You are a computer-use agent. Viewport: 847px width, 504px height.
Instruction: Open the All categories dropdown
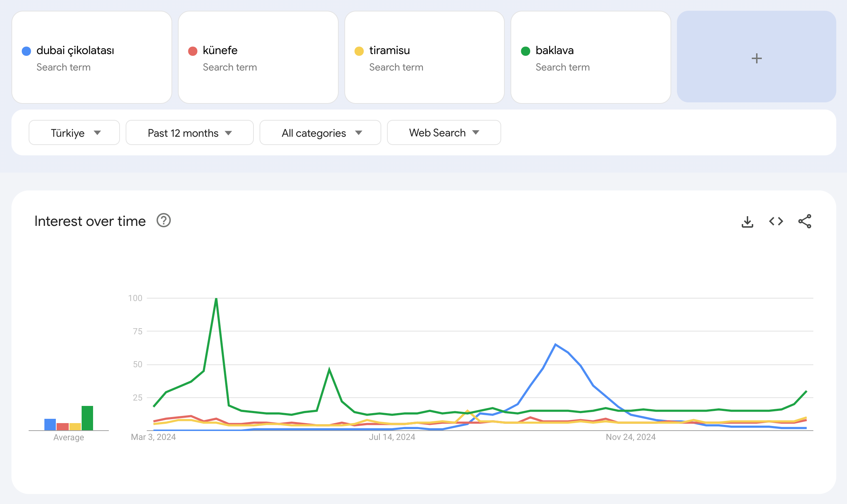pos(320,133)
